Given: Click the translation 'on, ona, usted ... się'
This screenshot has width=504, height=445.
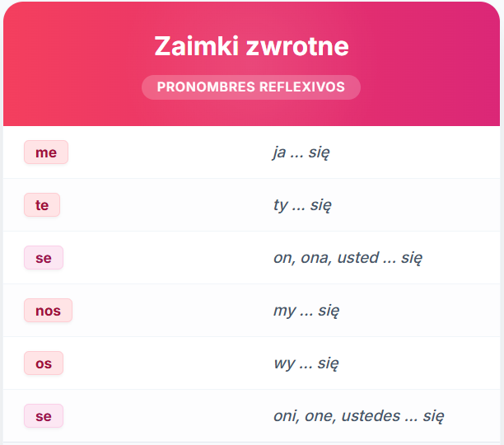Looking at the screenshot, I should (348, 258).
